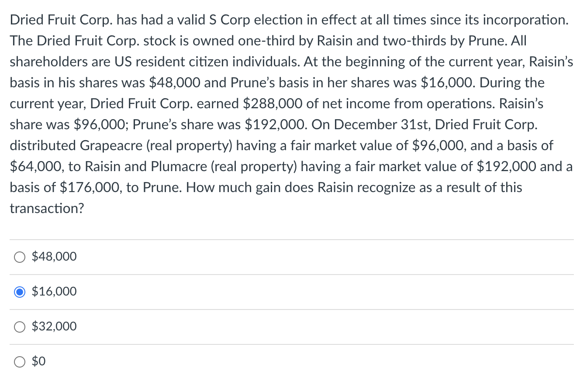The image size is (587, 392).
Task: Click the unfilled circle beside $0
Action: pyautogui.click(x=19, y=361)
